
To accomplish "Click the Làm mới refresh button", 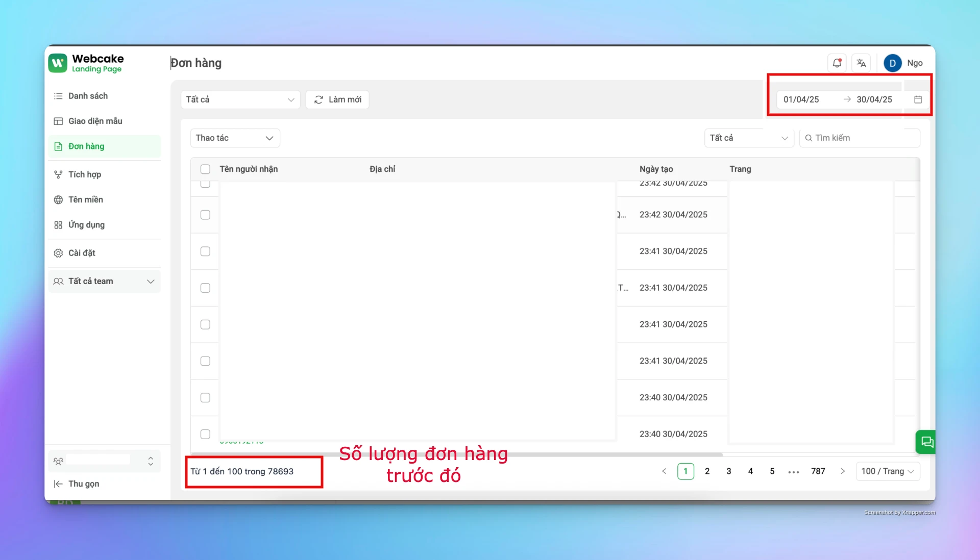I will 337,99.
